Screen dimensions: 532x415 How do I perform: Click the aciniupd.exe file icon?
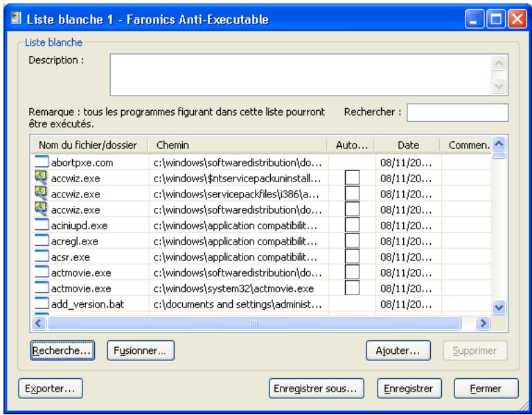(42, 224)
